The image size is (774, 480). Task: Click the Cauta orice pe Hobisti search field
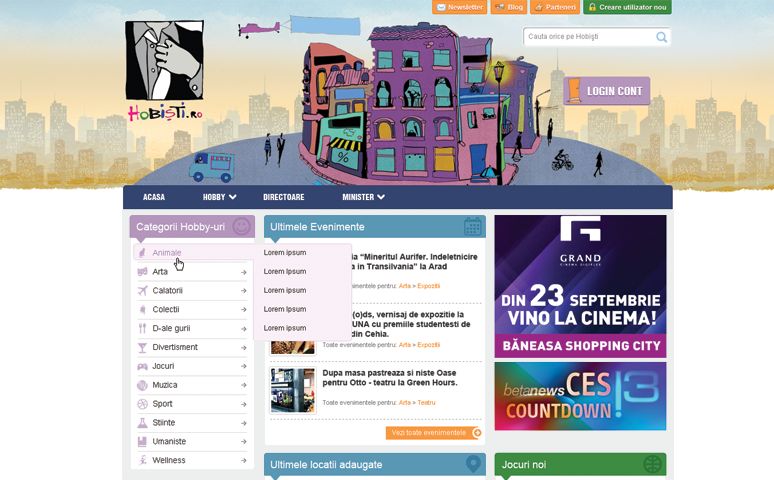click(x=588, y=37)
